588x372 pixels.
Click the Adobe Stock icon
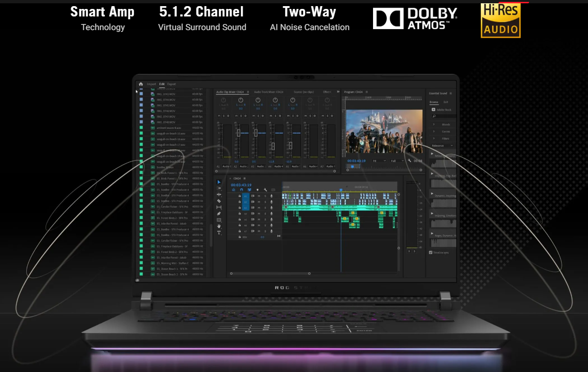(433, 110)
